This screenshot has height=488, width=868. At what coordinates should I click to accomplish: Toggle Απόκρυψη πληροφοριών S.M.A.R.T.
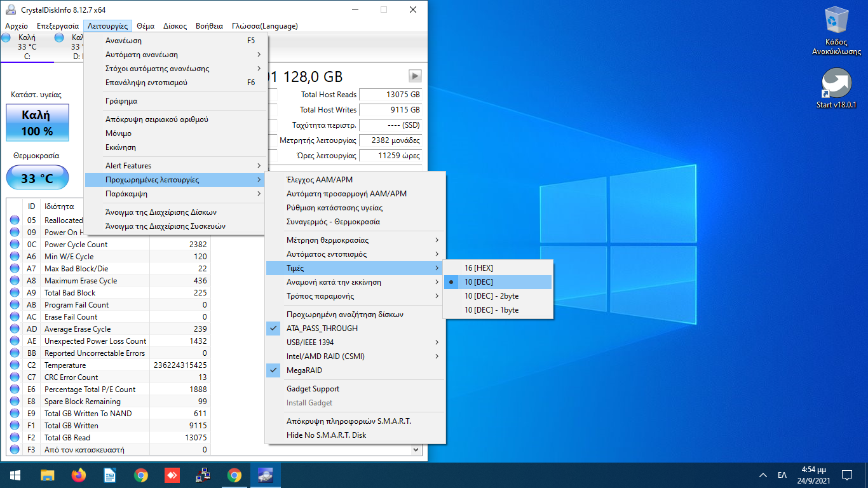pos(355,421)
